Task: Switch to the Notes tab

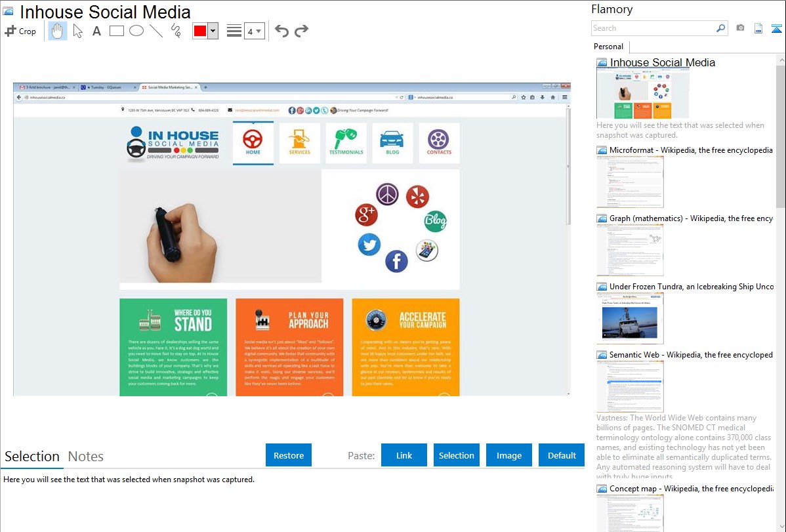Action: pos(86,457)
